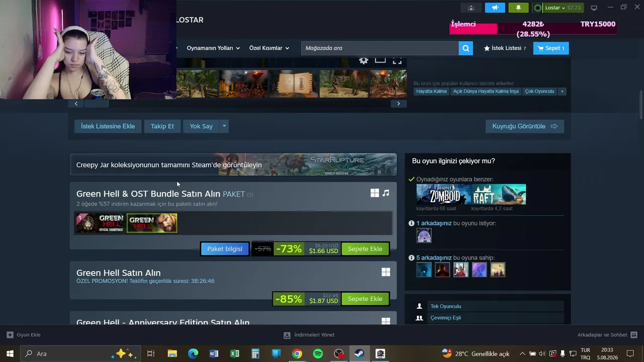
Task: Open the Project Zomboid similar game thumbnail
Action: pyautogui.click(x=443, y=194)
